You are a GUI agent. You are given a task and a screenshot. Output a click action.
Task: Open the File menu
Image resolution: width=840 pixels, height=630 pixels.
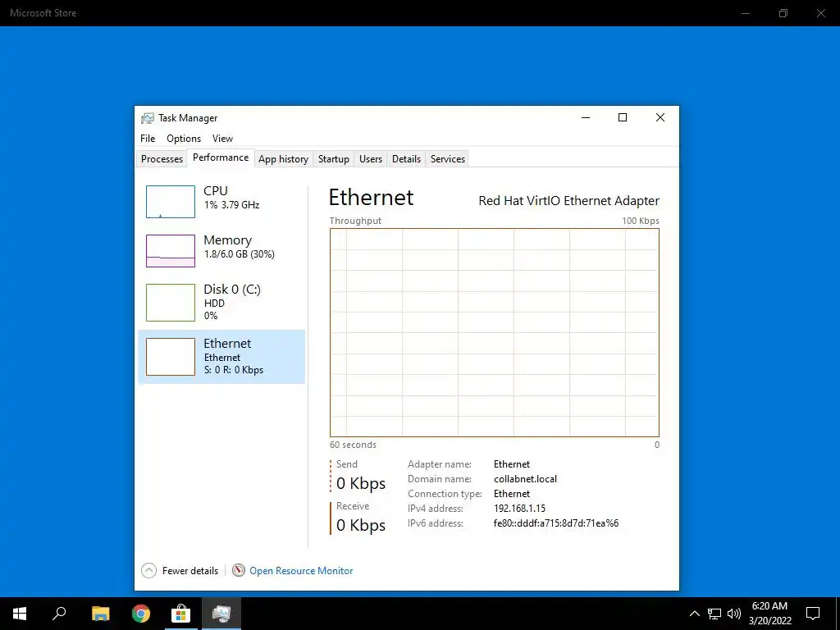point(148,138)
